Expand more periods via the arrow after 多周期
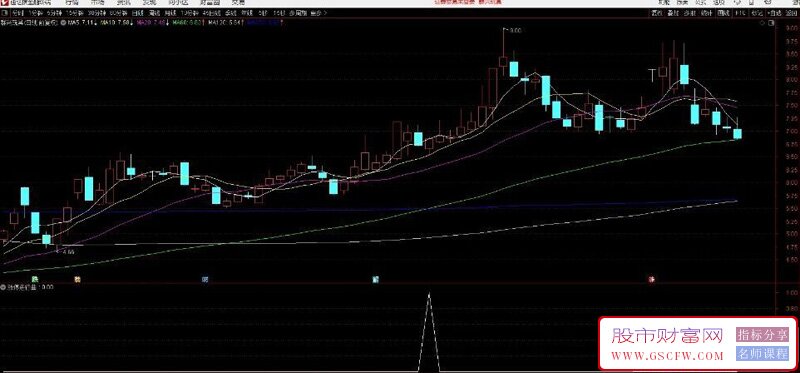The image size is (800, 373). (x=326, y=13)
